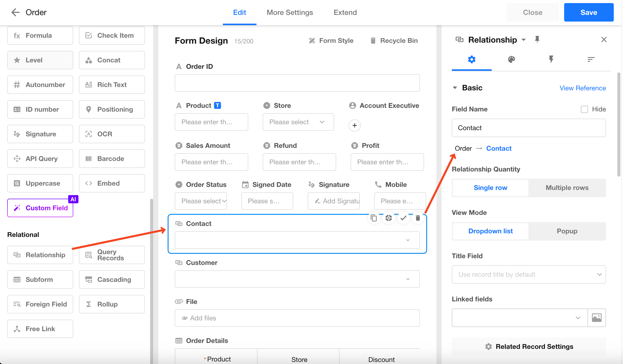
Task: Check the Hide field name checkbox
Action: click(x=584, y=109)
